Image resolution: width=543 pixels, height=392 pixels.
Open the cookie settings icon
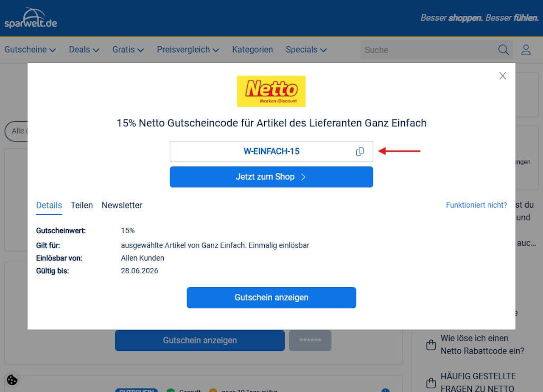12,380
